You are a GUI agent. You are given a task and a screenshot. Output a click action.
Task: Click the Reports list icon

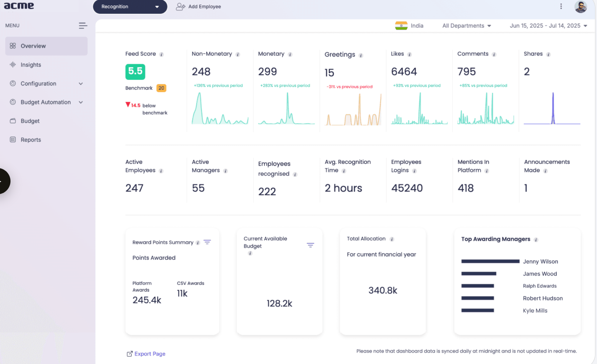pos(13,140)
